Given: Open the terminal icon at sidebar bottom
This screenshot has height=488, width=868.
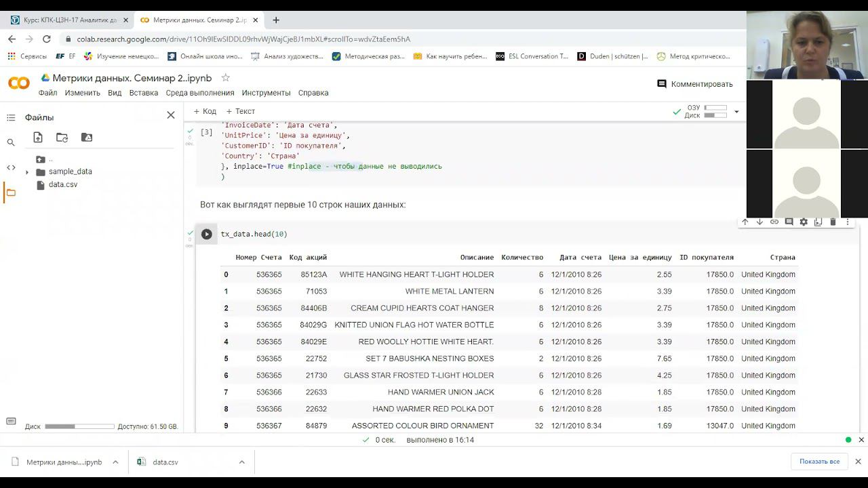Looking at the screenshot, I should 11,422.
